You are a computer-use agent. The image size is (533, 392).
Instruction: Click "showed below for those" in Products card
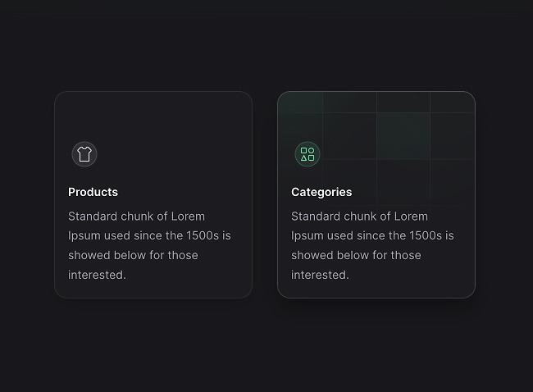tap(133, 255)
